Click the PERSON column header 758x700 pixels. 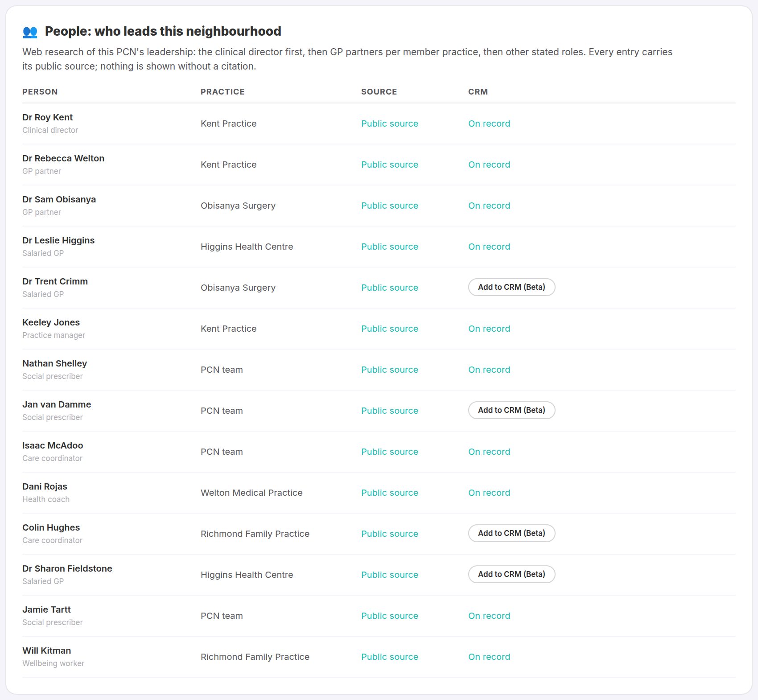(x=40, y=92)
